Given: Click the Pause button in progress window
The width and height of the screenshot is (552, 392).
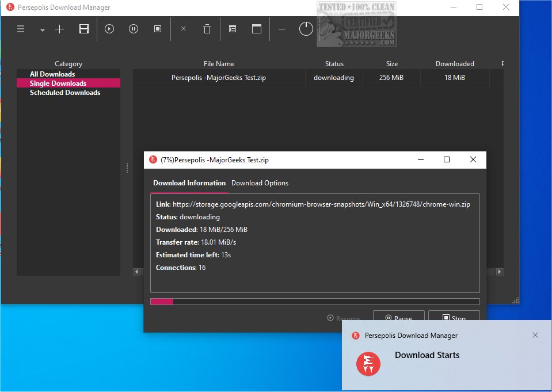Looking at the screenshot, I should (x=398, y=316).
